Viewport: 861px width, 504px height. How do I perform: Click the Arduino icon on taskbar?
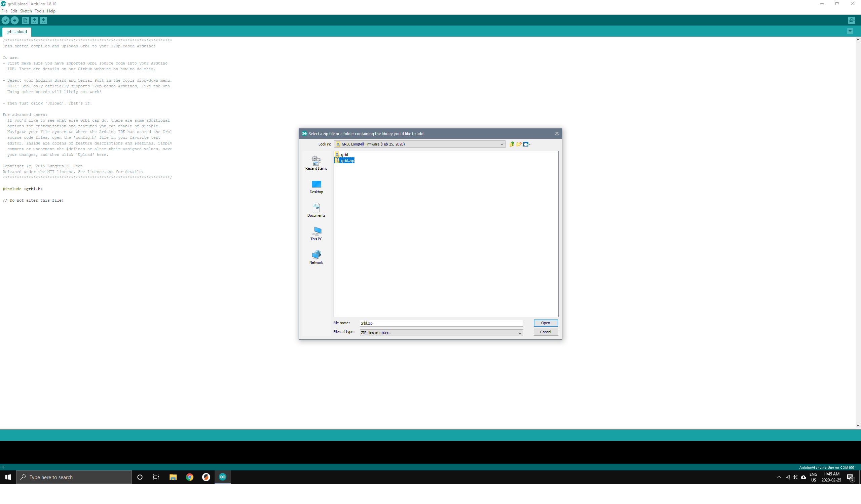[223, 477]
